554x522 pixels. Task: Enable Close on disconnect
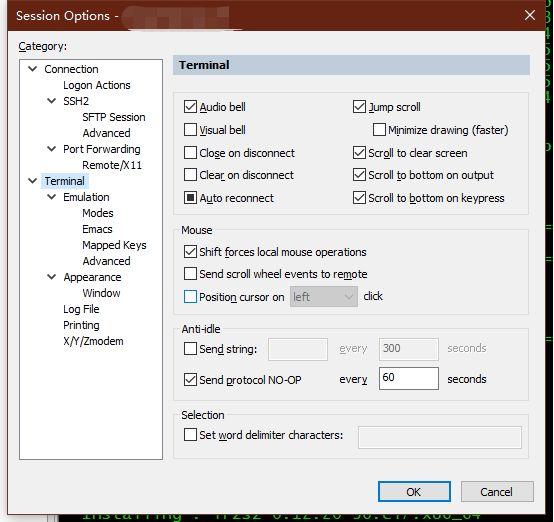pos(190,153)
